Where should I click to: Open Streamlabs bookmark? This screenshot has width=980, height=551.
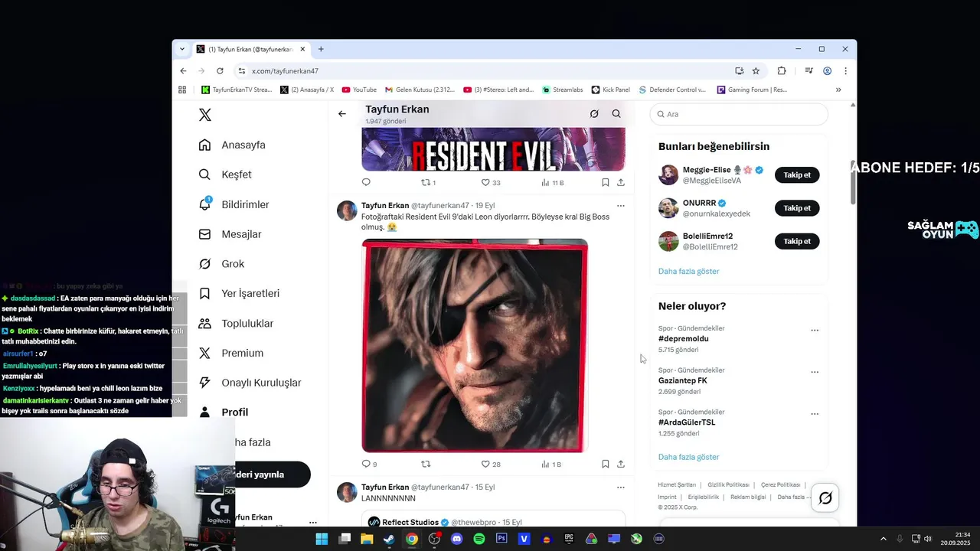coord(563,90)
